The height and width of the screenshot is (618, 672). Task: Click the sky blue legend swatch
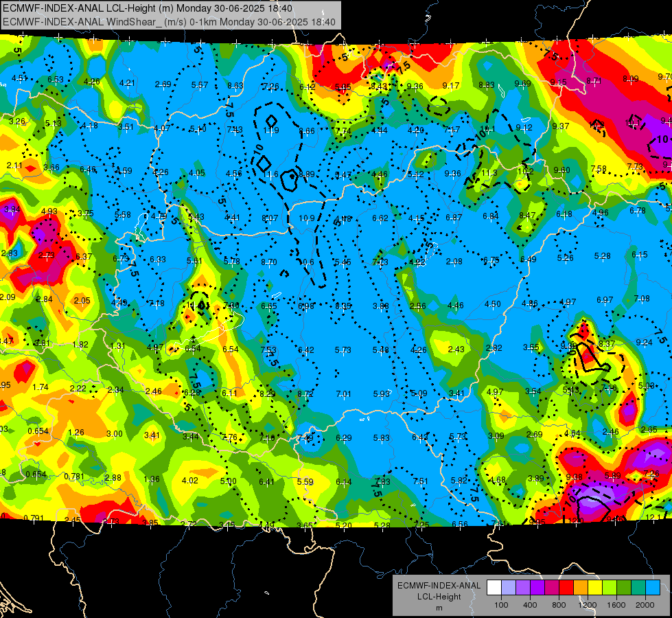pyautogui.click(x=653, y=588)
